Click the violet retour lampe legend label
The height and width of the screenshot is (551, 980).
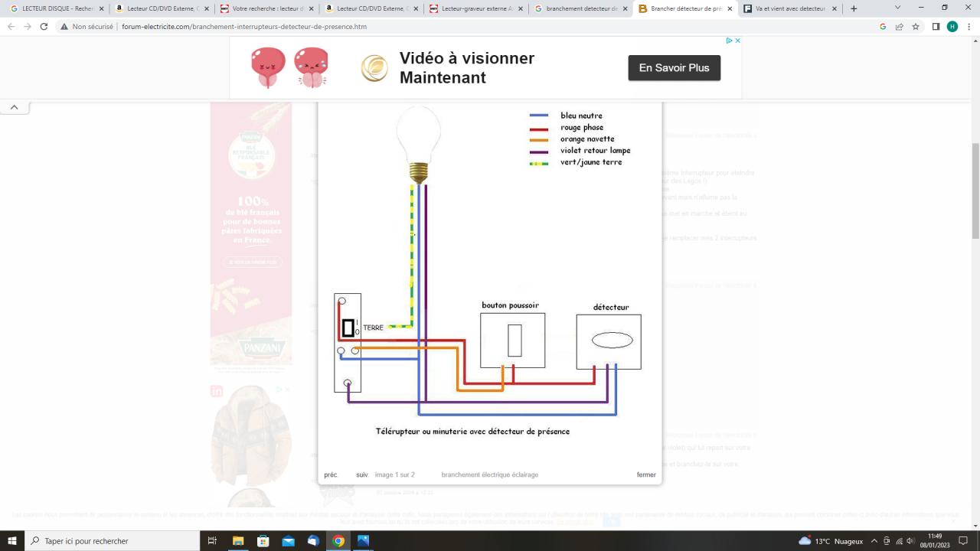[x=596, y=150]
